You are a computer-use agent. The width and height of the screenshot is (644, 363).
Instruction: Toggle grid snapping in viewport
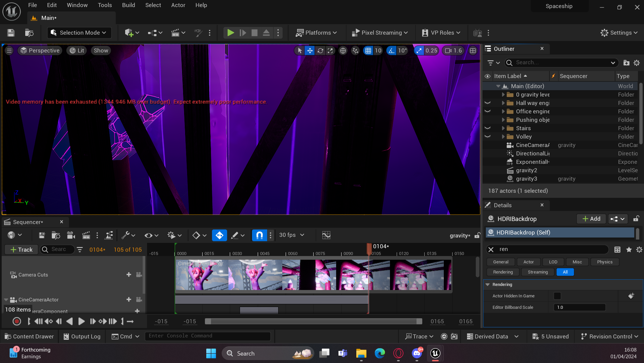(x=368, y=50)
